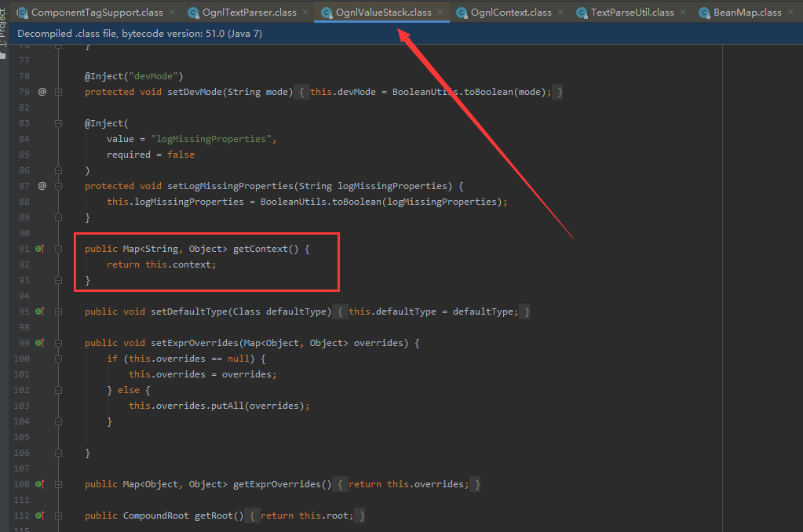Click the class icon on ComponentTagSupport.class tab
The image size is (803, 532).
point(22,13)
